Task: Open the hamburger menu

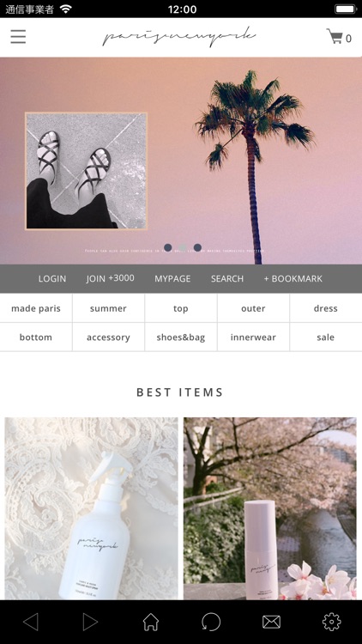Action: 18,37
